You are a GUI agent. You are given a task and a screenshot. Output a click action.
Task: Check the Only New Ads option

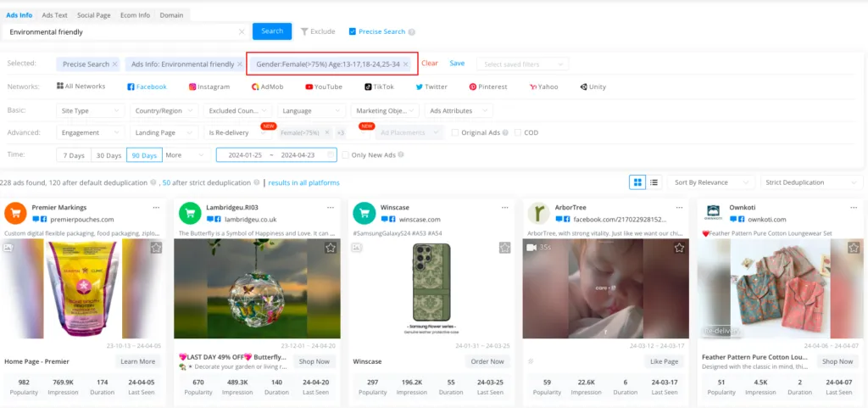(x=344, y=155)
